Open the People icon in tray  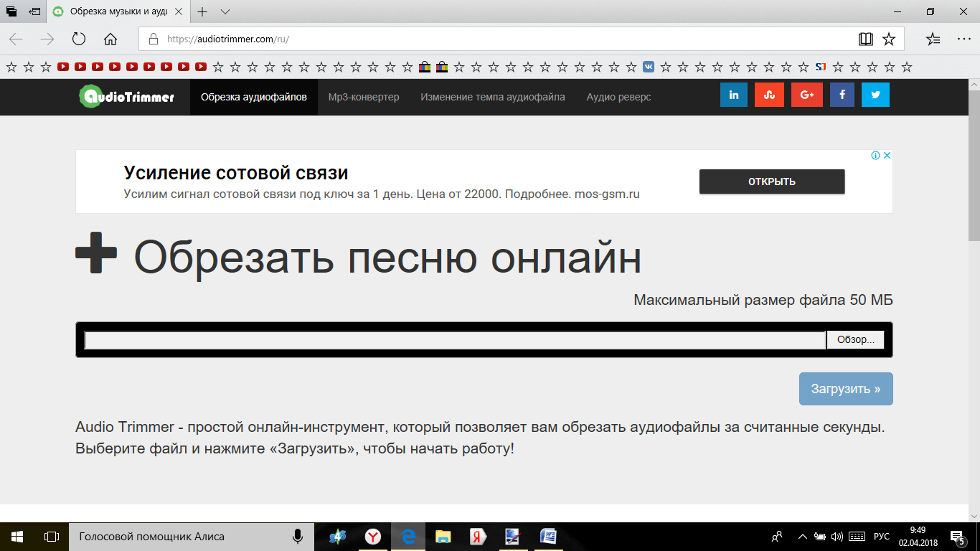[777, 537]
